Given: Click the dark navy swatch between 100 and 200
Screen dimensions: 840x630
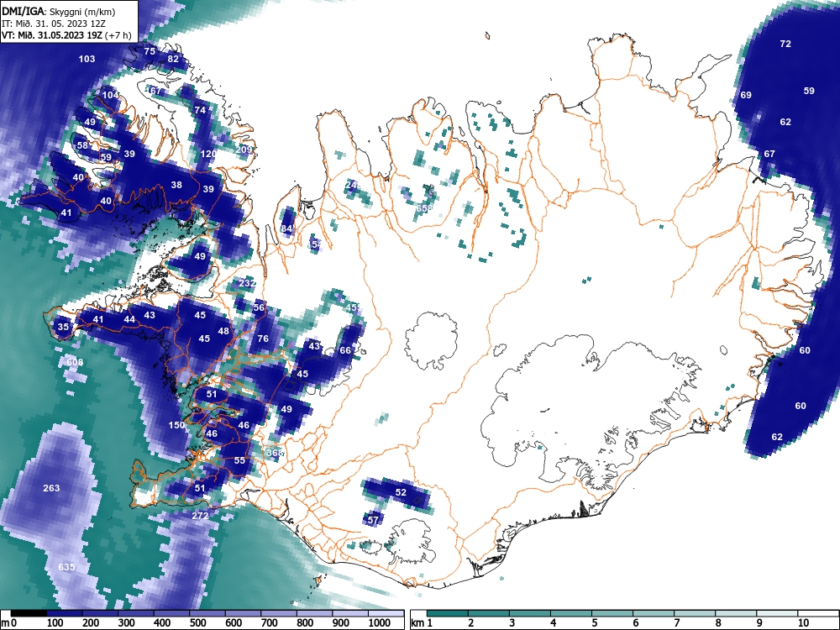Looking at the screenshot, I should click(x=65, y=613).
